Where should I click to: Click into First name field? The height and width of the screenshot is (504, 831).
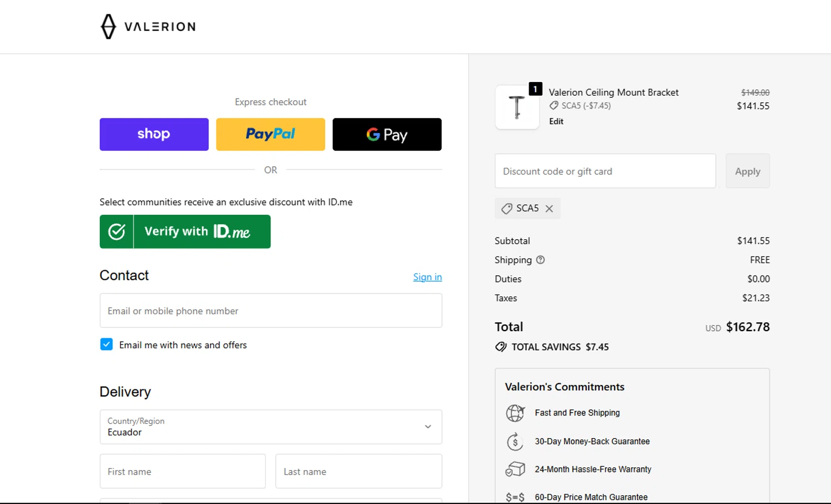click(x=183, y=471)
